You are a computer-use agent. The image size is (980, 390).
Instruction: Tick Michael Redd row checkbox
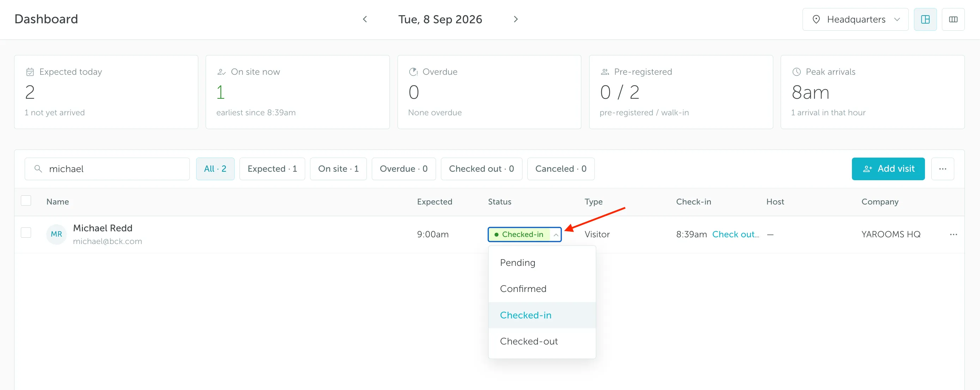coord(26,233)
